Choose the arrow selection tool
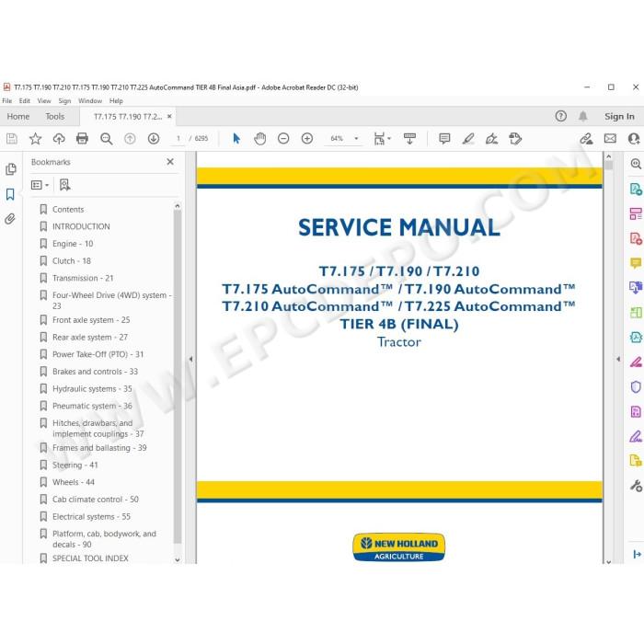The width and height of the screenshot is (644, 644). click(236, 138)
